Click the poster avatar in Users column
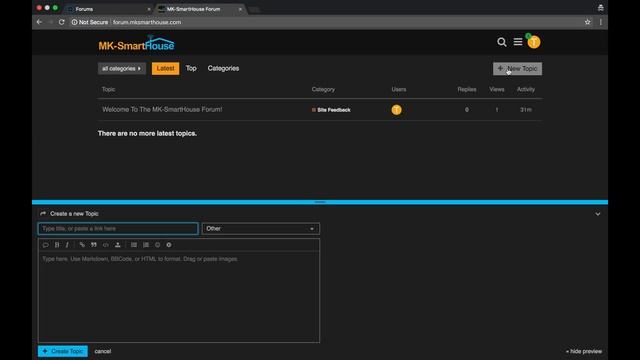The height and width of the screenshot is (360, 640). point(396,109)
